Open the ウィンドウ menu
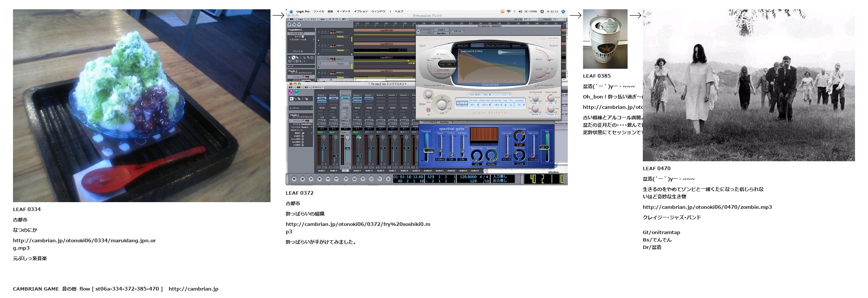The height and width of the screenshot is (298, 868). pyautogui.click(x=378, y=12)
